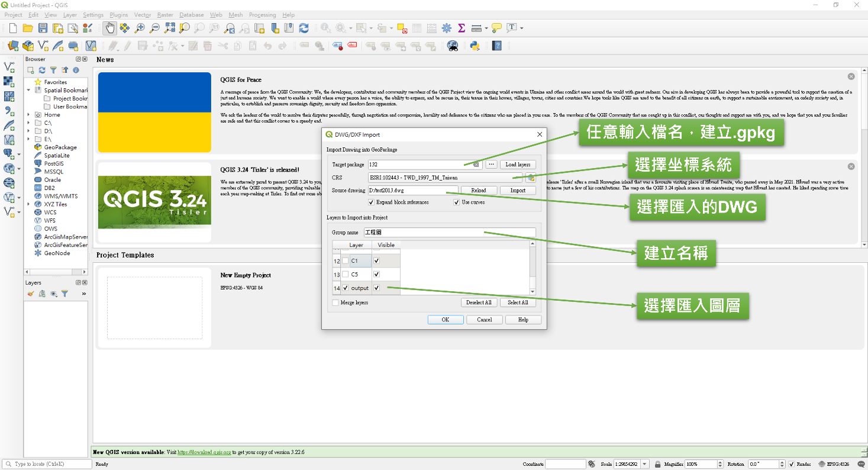Enable the Merge layers checkbox
868x470 pixels.
pos(335,302)
